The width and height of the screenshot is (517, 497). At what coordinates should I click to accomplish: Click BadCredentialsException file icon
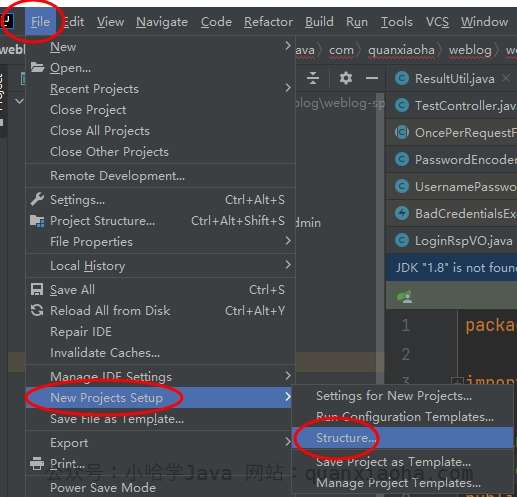click(402, 213)
